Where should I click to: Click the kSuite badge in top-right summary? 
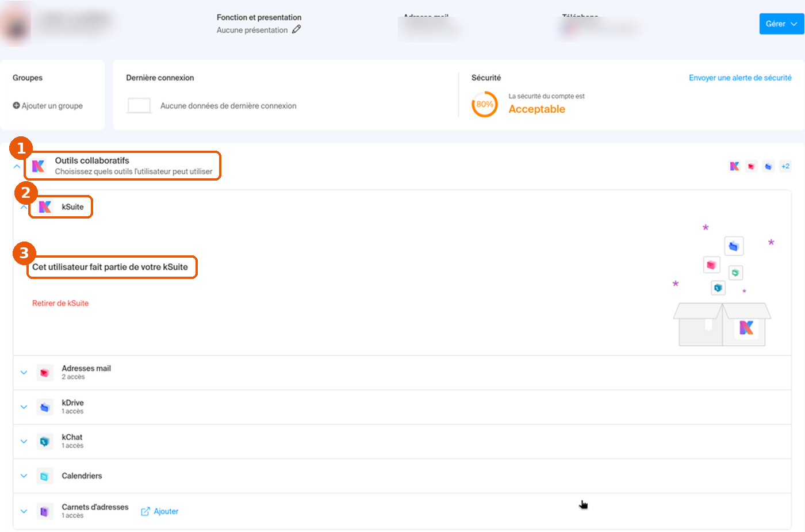734,166
